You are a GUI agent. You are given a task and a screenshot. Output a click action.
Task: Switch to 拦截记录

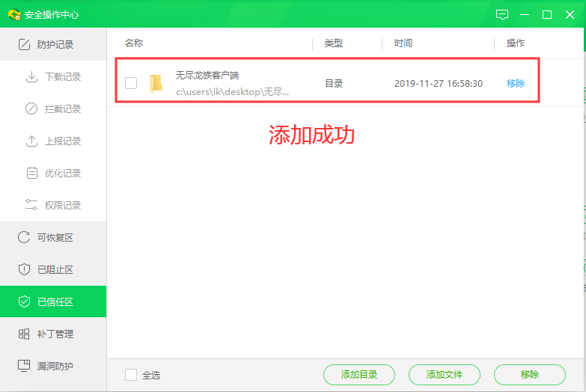[53, 108]
